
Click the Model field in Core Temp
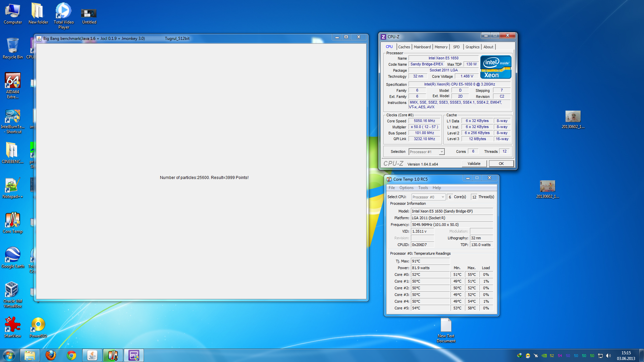(x=452, y=211)
